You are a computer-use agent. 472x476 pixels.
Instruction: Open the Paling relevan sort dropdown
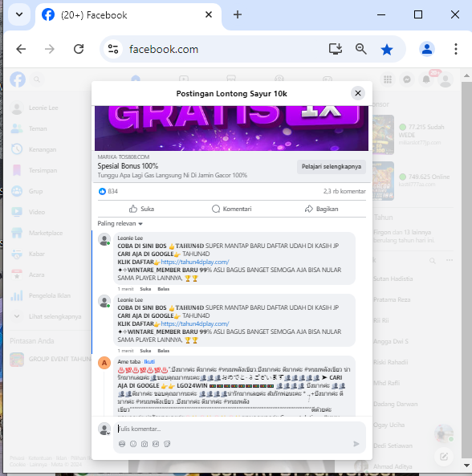(x=120, y=223)
